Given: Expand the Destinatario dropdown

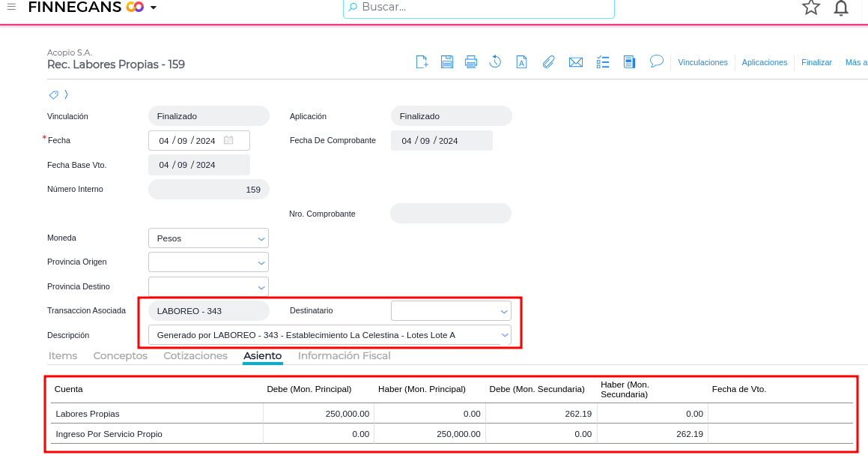Looking at the screenshot, I should coord(451,310).
